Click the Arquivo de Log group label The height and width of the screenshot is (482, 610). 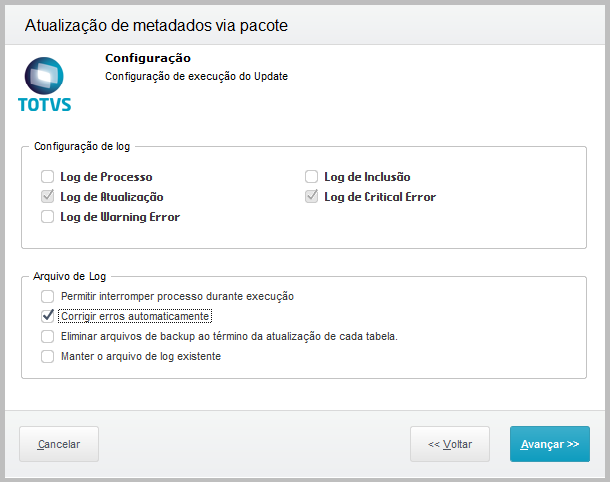coord(70,275)
